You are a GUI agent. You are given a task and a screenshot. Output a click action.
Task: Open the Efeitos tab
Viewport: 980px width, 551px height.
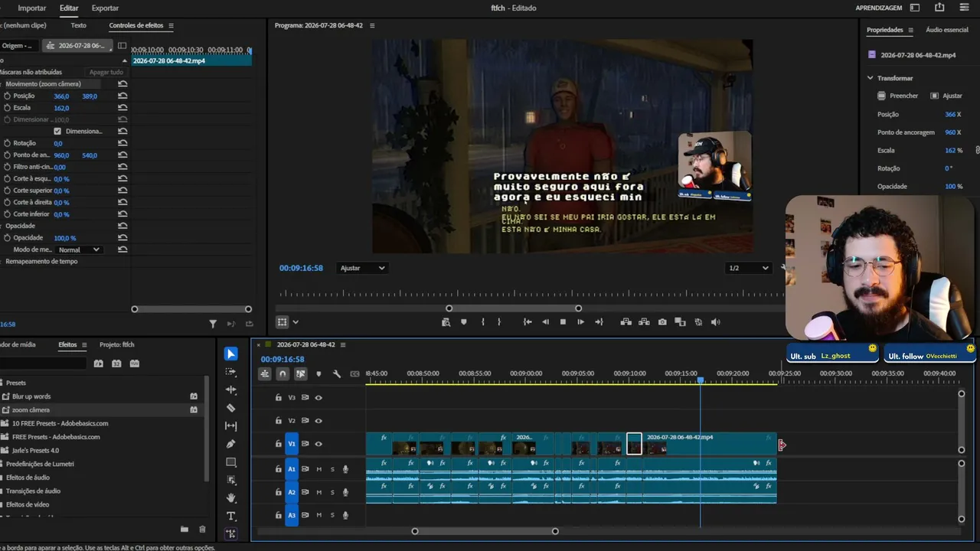click(x=67, y=344)
